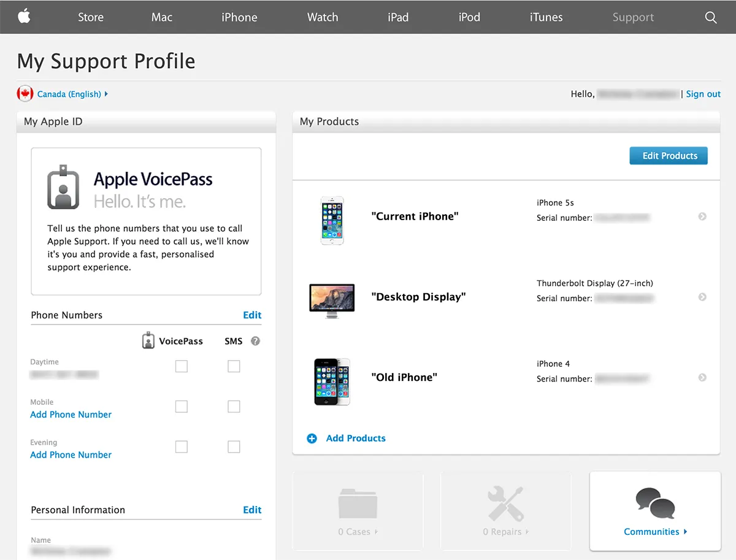Open the iTunes navigation item
This screenshot has width=736, height=560.
(x=546, y=17)
